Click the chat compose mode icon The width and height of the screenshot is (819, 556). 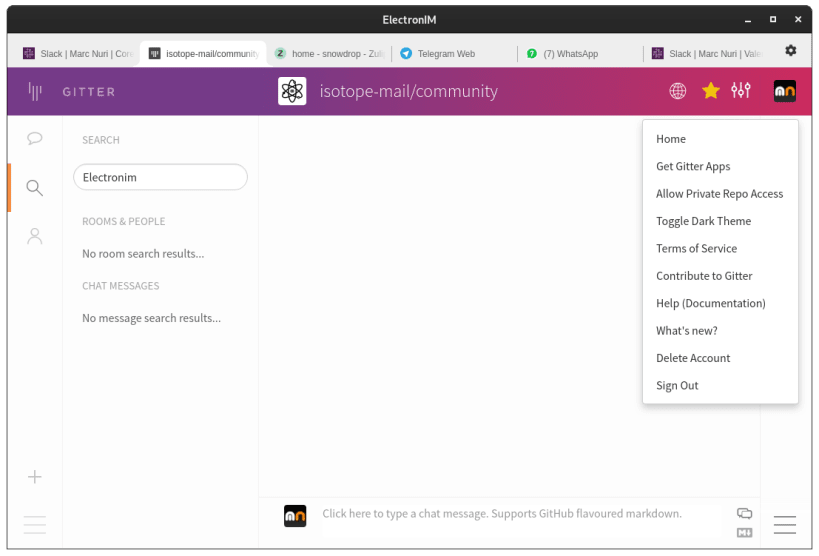[x=744, y=513]
